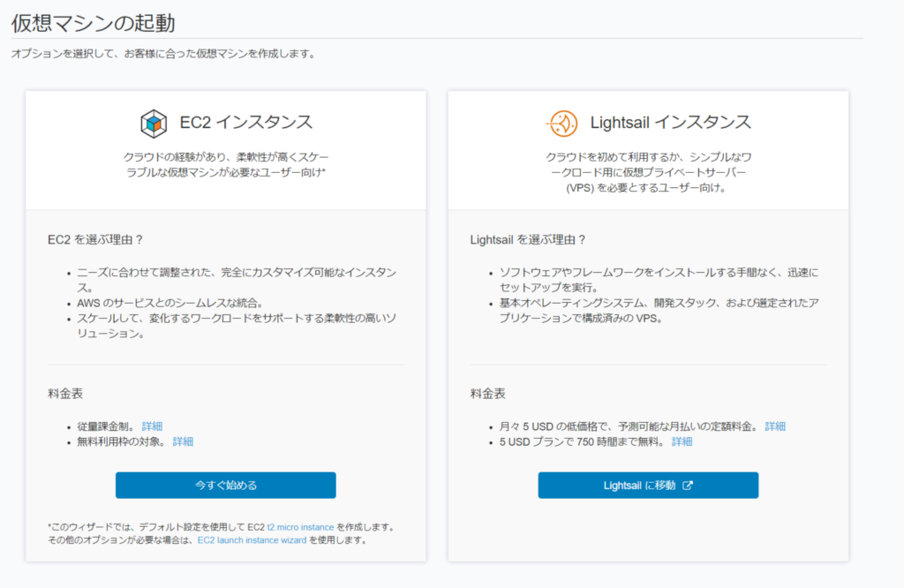Click the EC2 インスタンス heading
This screenshot has height=588, width=904.
tap(246, 122)
